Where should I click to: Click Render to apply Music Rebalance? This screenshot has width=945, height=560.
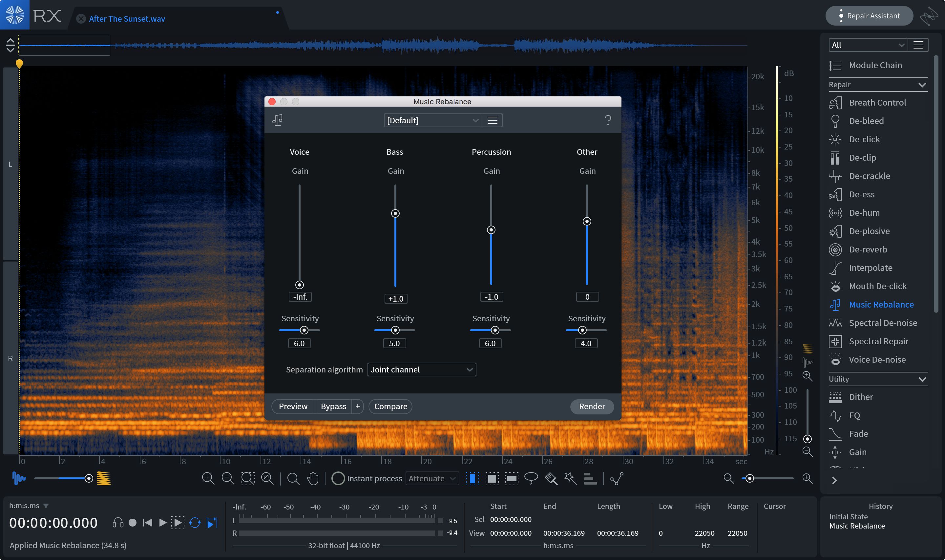click(x=592, y=405)
